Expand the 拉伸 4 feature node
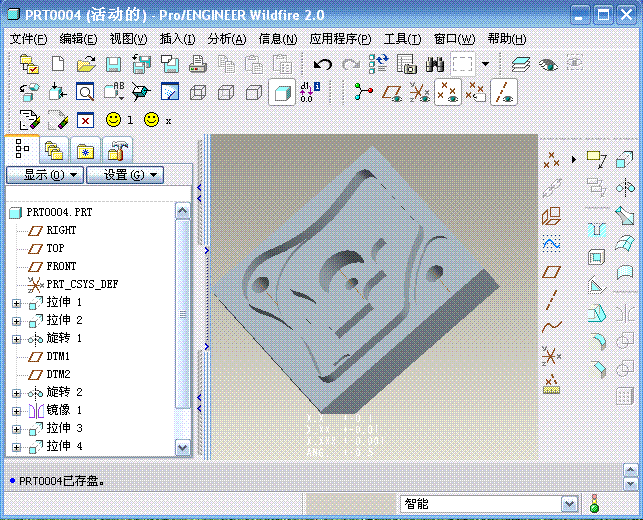643x520 pixels. [x=16, y=447]
